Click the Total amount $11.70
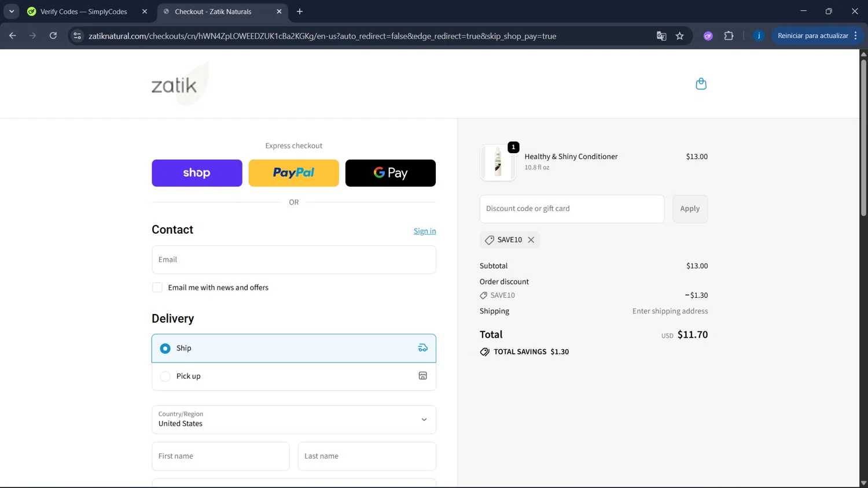The height and width of the screenshot is (488, 868). [693, 335]
